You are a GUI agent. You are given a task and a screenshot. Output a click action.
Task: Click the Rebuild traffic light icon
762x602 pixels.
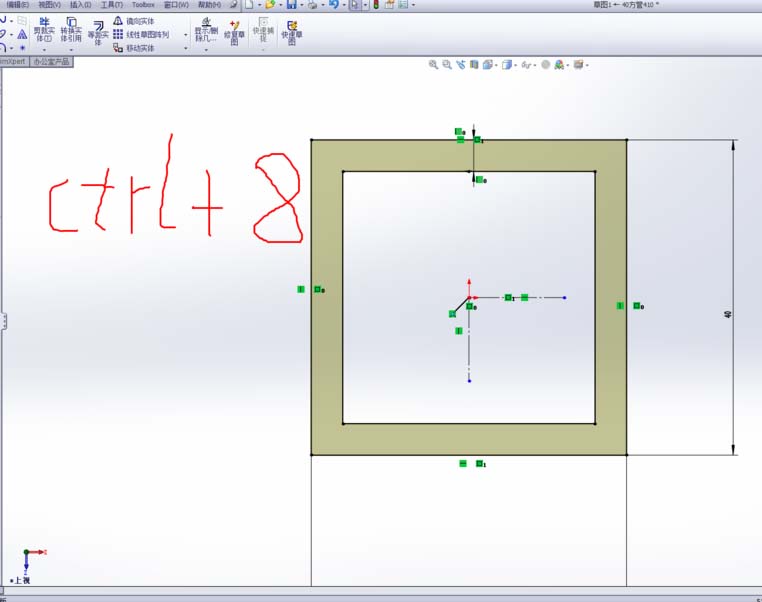coord(376,5)
